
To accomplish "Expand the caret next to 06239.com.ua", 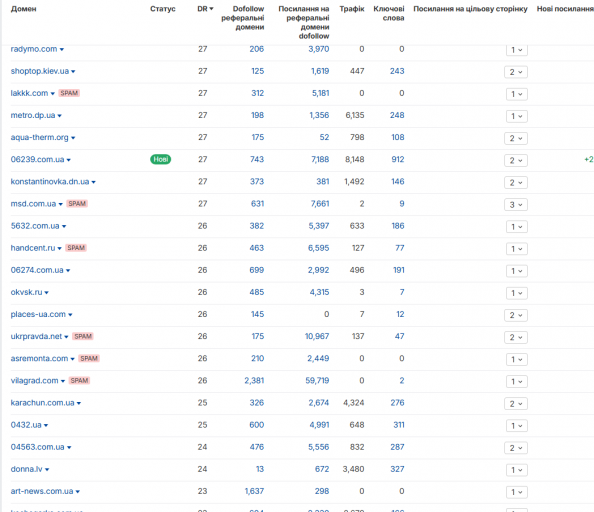I will pyautogui.click(x=69, y=160).
